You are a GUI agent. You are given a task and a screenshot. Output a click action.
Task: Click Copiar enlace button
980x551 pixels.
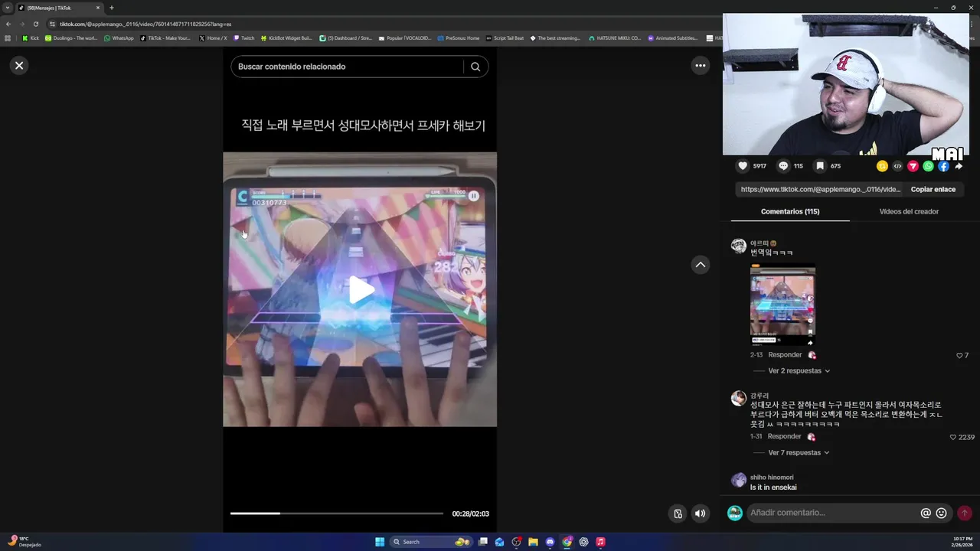[933, 189]
